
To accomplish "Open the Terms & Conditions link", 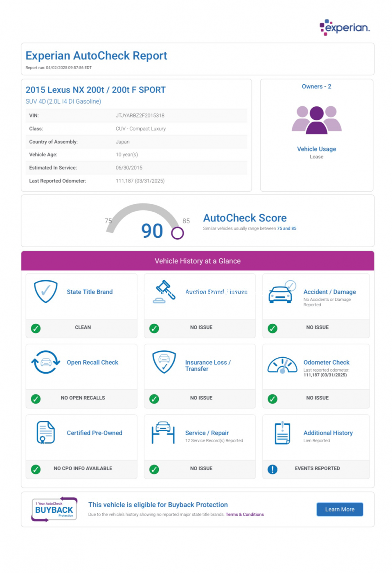I will pyautogui.click(x=245, y=514).
